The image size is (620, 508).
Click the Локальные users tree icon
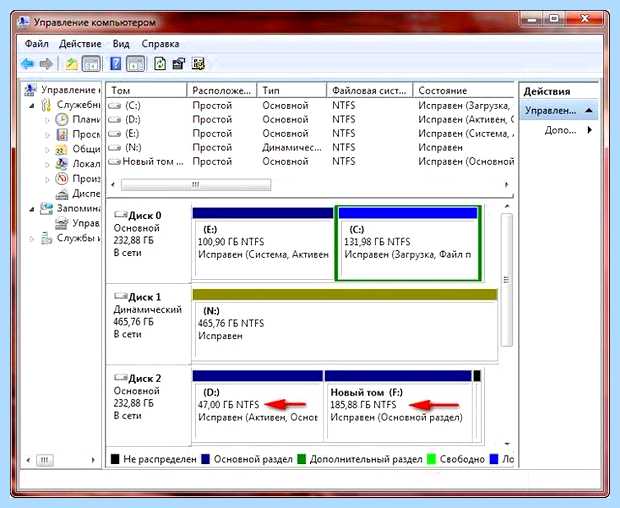(62, 164)
